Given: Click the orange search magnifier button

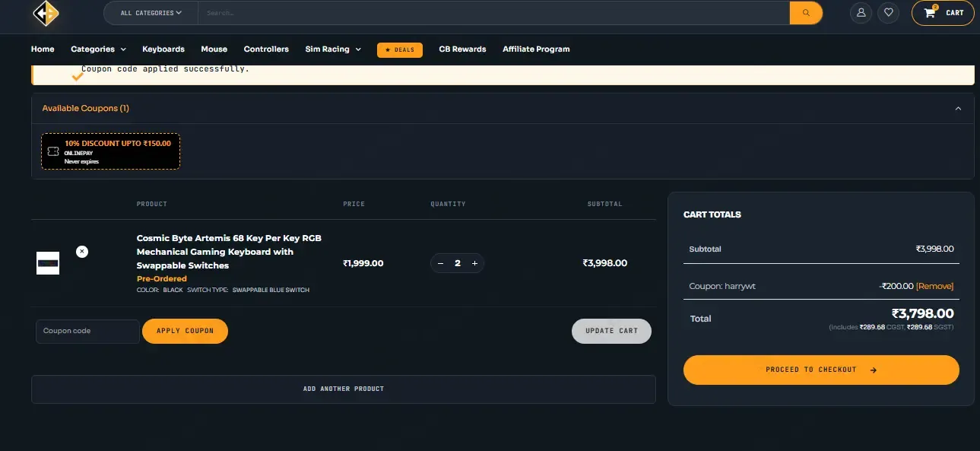Looking at the screenshot, I should point(806,13).
